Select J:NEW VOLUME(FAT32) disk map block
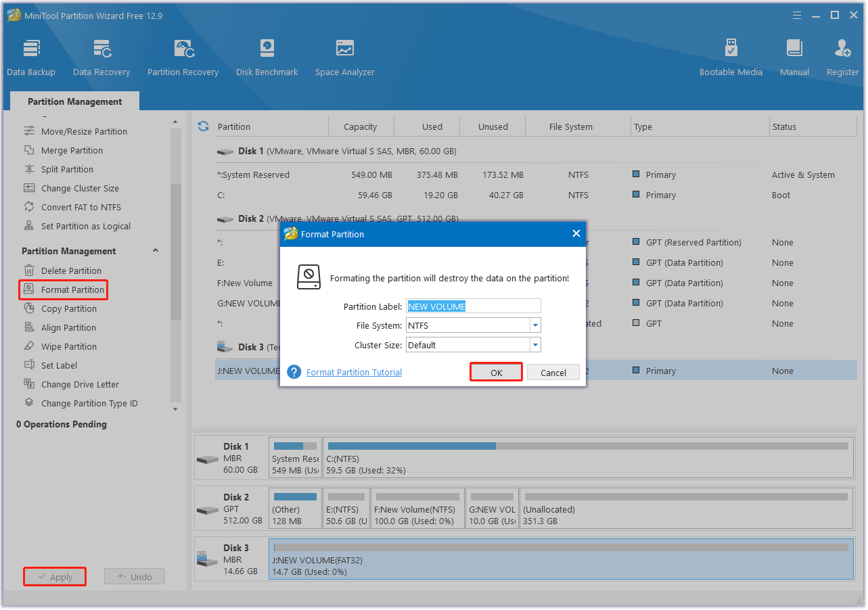The width and height of the screenshot is (868, 610). tap(561, 559)
